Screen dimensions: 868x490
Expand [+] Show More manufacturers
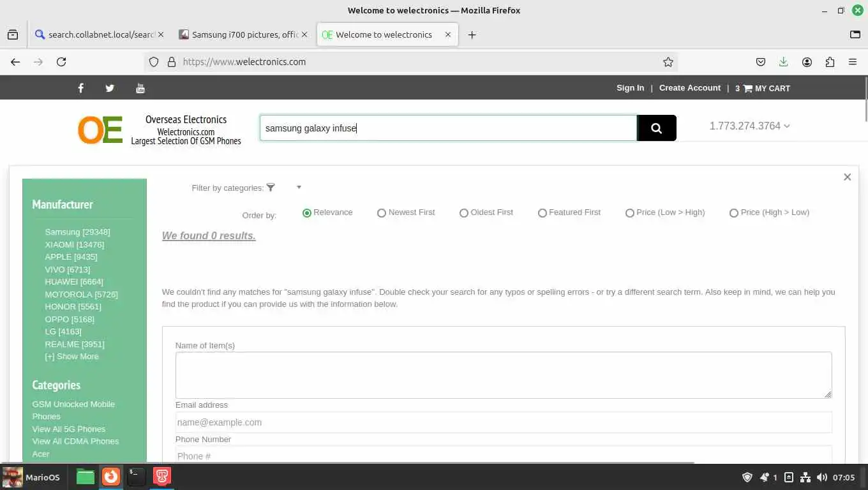coord(71,357)
